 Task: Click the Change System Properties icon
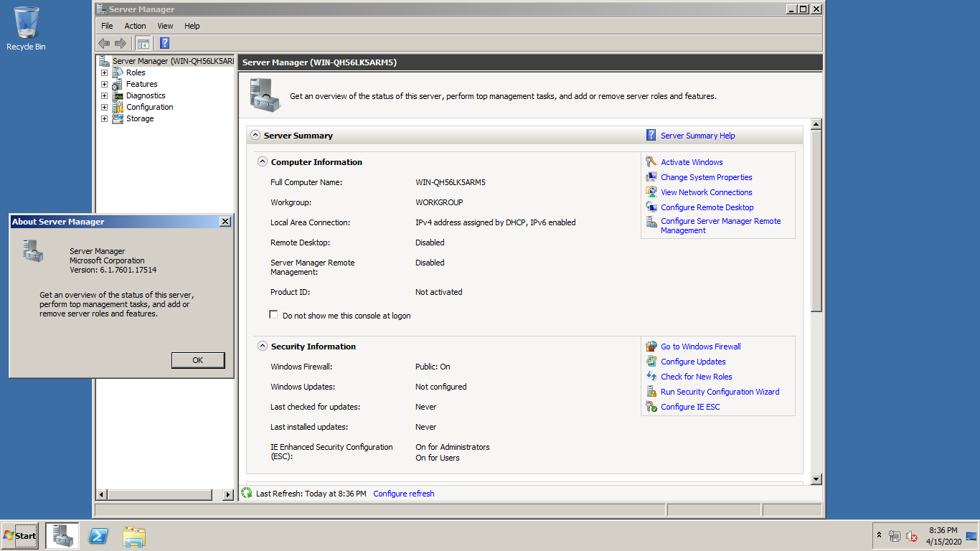[651, 177]
